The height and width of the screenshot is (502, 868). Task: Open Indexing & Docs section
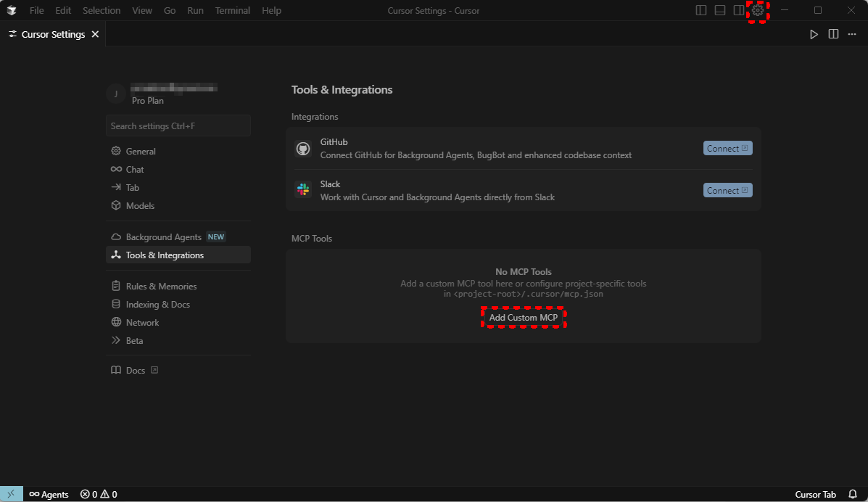(178, 304)
